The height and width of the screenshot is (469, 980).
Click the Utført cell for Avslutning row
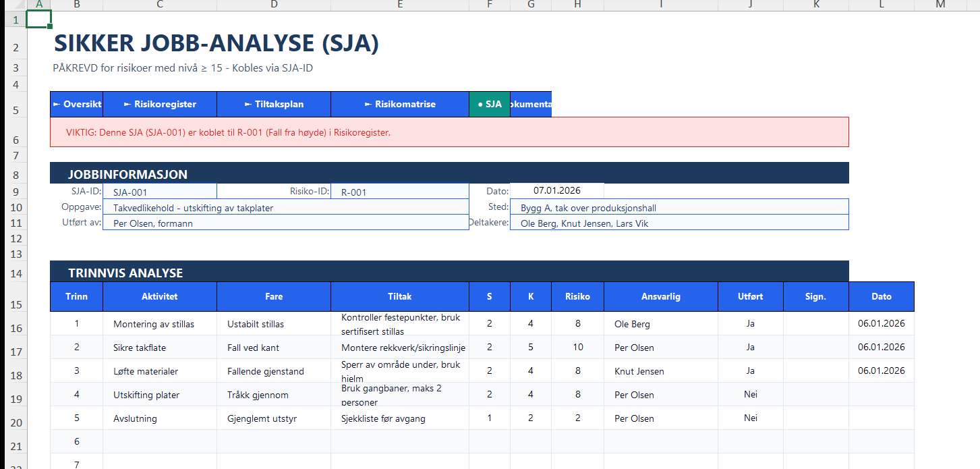point(751,418)
